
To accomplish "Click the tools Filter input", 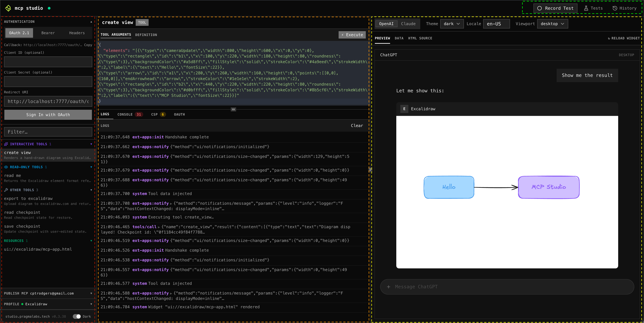I will pyautogui.click(x=48, y=132).
